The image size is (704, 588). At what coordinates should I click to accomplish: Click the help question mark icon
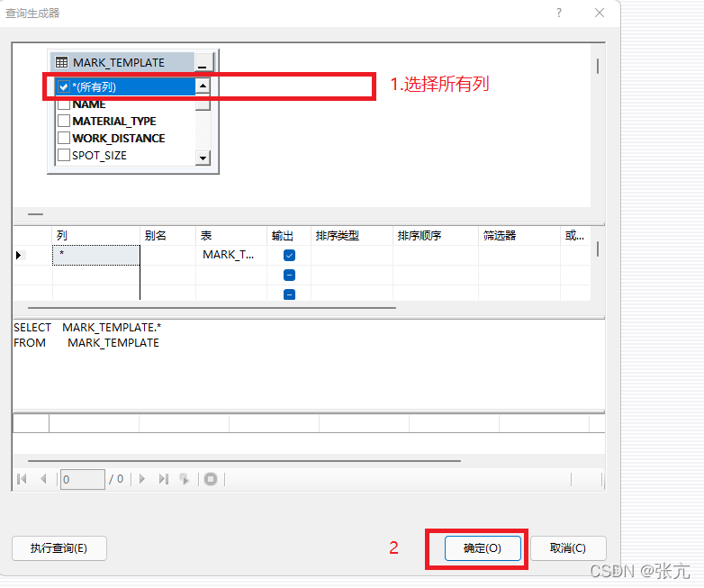tap(558, 13)
